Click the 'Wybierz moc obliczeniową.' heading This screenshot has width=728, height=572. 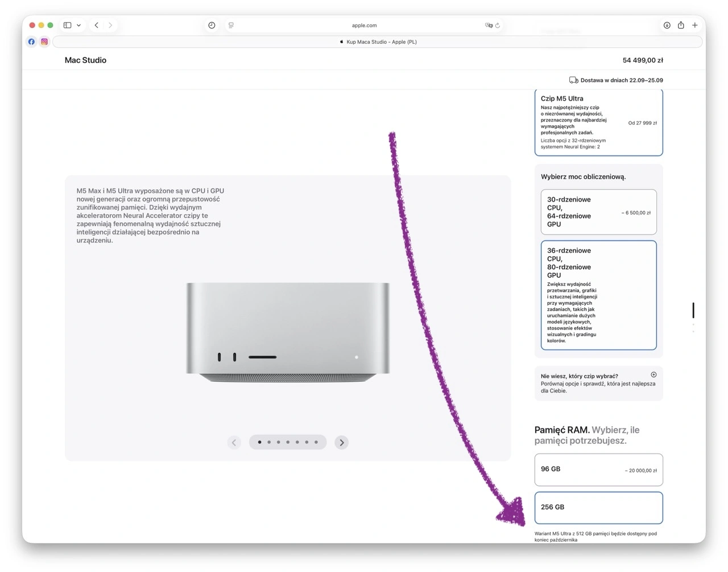(583, 176)
